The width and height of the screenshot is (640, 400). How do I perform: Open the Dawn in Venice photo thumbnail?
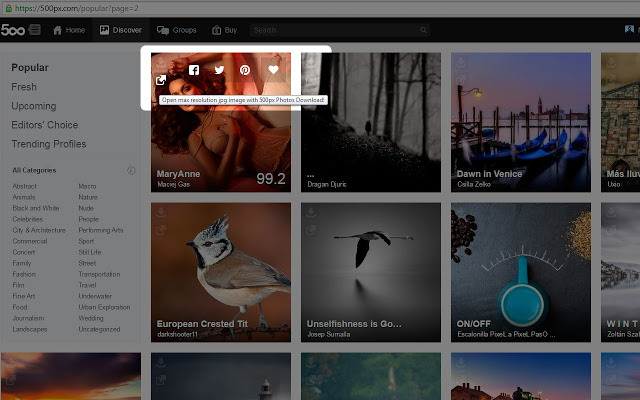click(521, 122)
